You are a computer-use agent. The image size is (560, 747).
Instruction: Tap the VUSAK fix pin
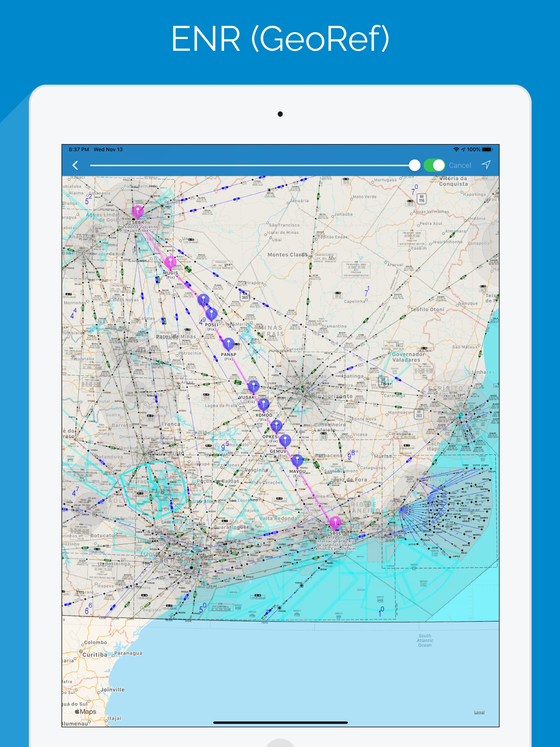253,387
